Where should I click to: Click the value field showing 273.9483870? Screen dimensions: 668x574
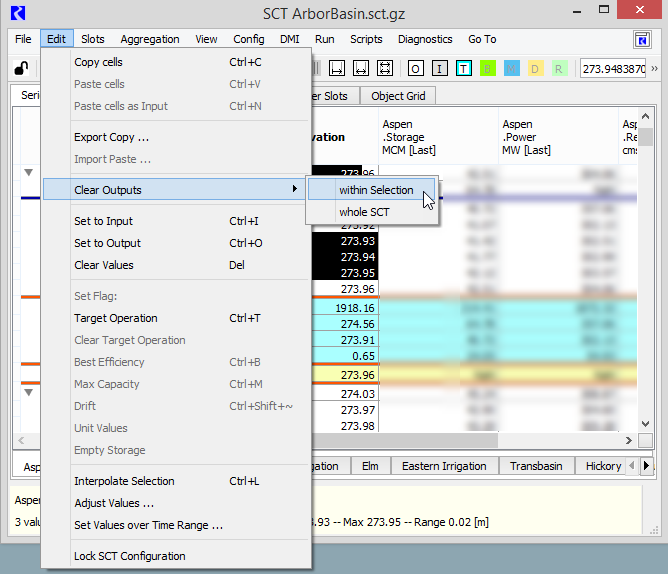coord(613,68)
